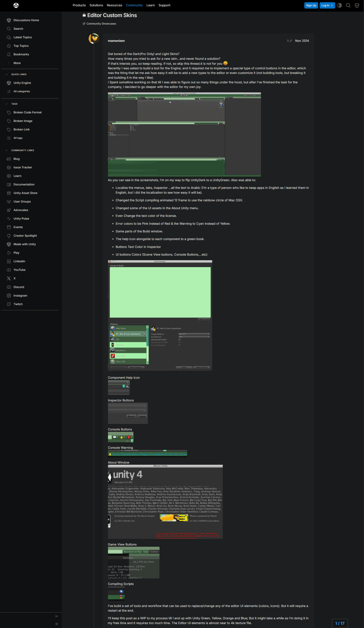Select the Broken Code Format tag
Screen dimensions: 364x628
tap(27, 112)
